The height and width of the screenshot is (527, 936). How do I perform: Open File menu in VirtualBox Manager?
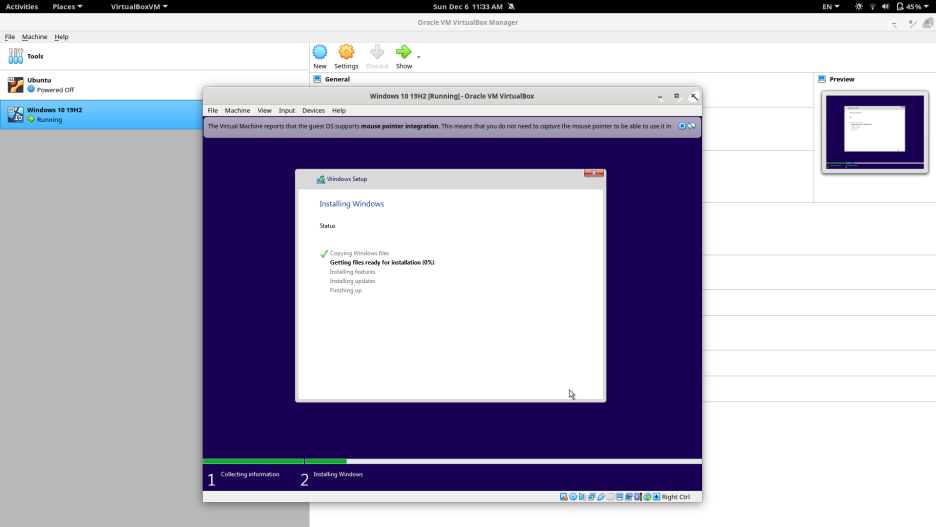coord(10,36)
